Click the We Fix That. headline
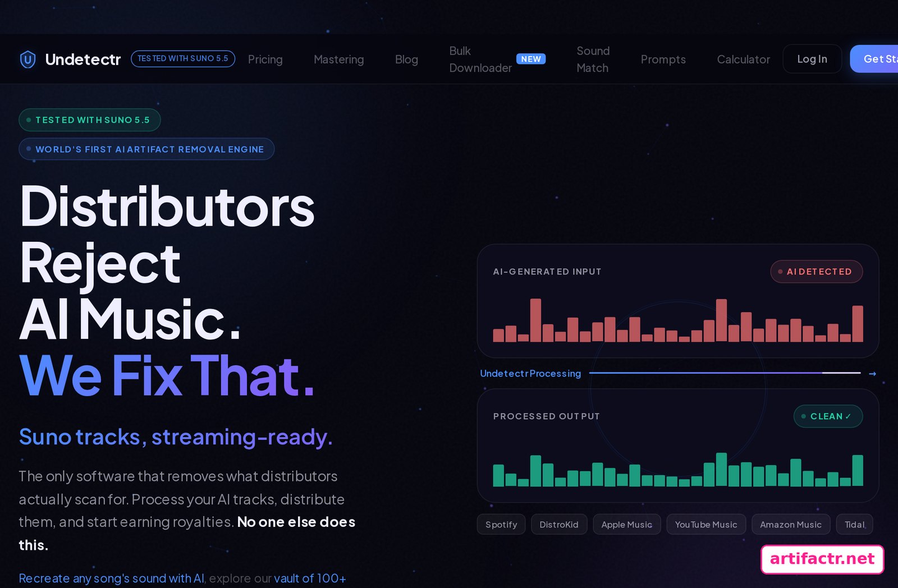 pos(167,375)
